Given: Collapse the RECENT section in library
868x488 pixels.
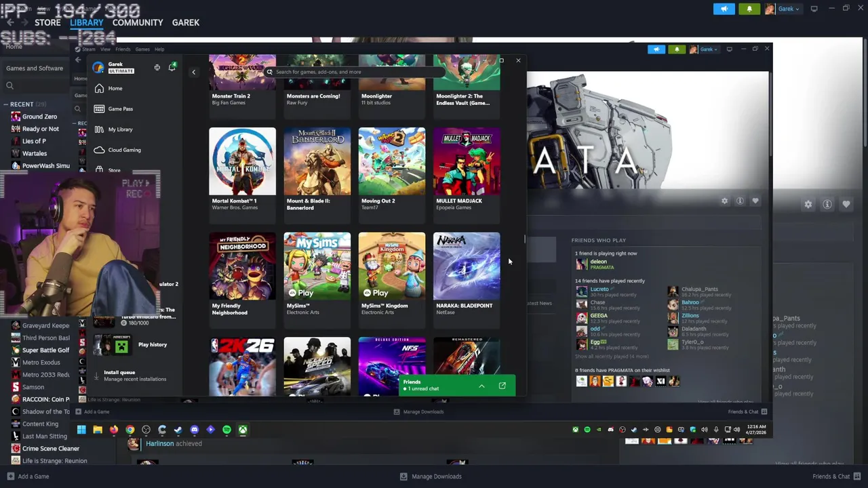Looking at the screenshot, I should (5, 104).
